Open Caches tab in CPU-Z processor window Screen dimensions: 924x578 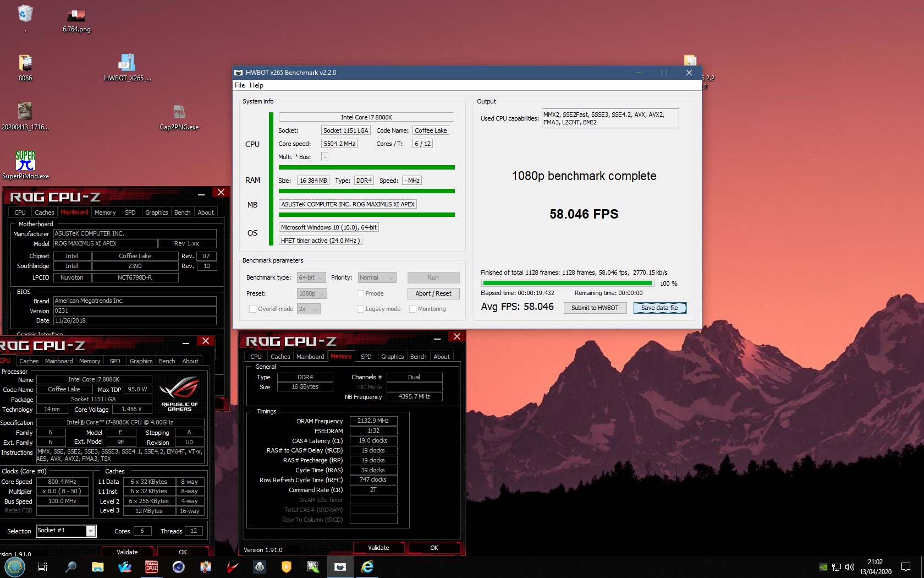(29, 361)
